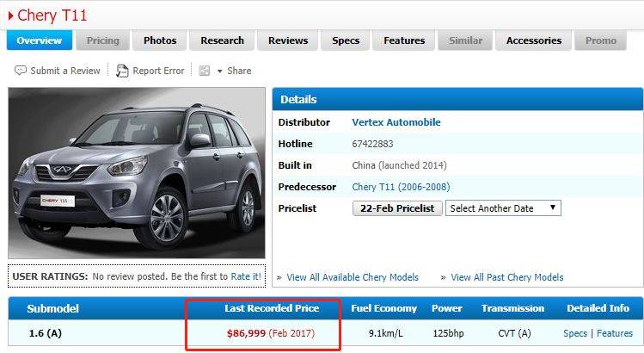Open the Vertex Automobile distributor link
644x353 pixels.
tap(396, 122)
